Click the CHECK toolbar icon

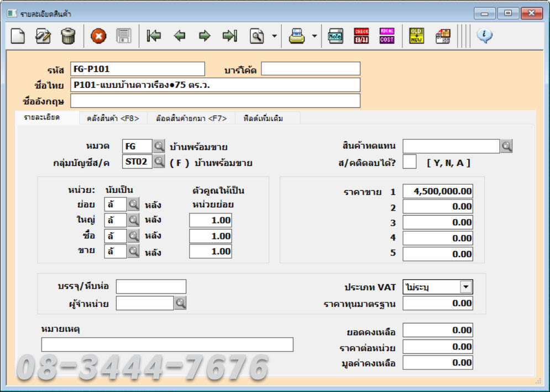click(x=362, y=36)
